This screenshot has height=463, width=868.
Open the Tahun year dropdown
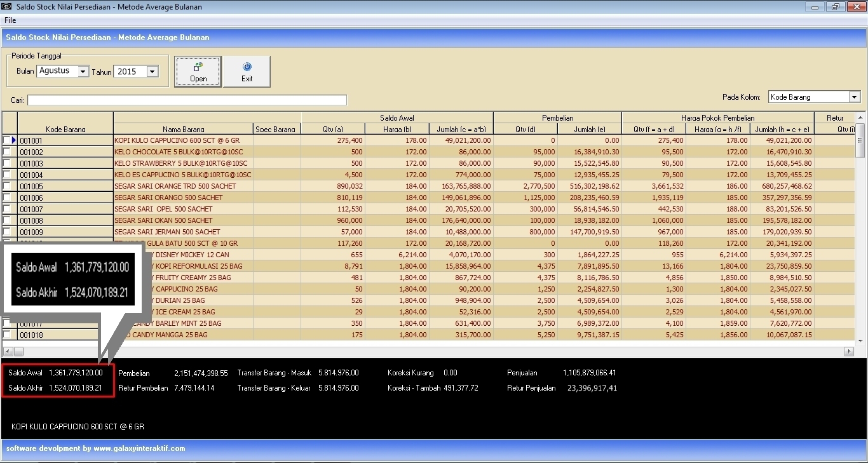coord(152,72)
